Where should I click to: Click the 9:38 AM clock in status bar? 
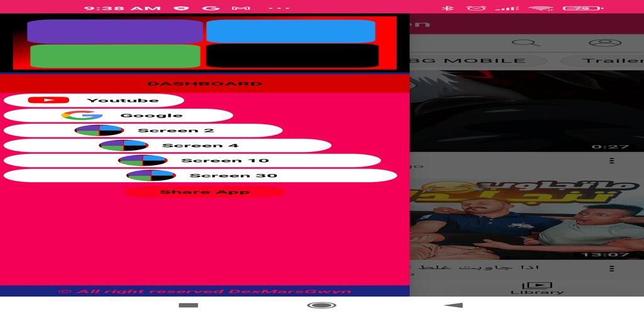coord(123,8)
